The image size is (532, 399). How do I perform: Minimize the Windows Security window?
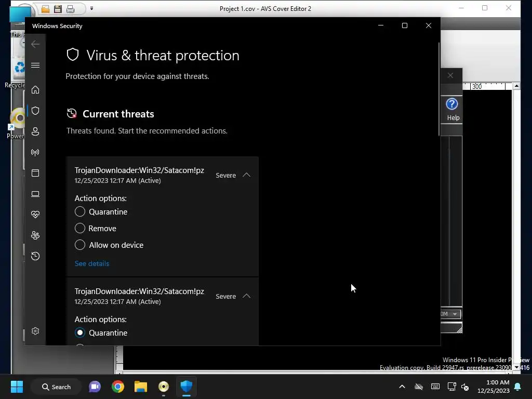point(381,25)
